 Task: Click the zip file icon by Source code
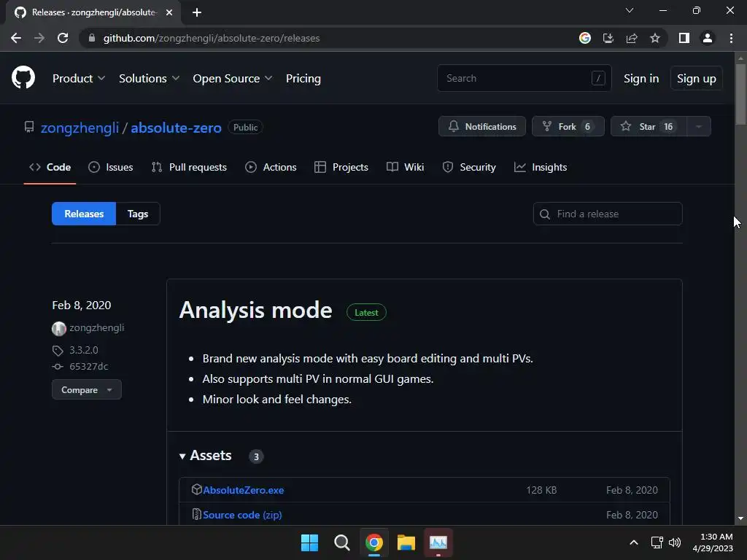pos(196,514)
